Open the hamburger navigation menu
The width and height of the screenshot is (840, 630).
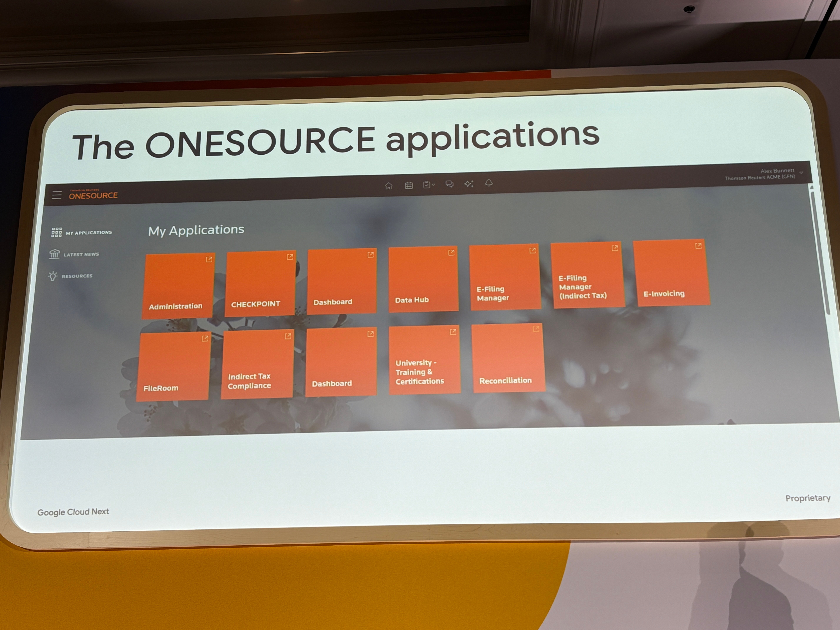click(x=57, y=195)
